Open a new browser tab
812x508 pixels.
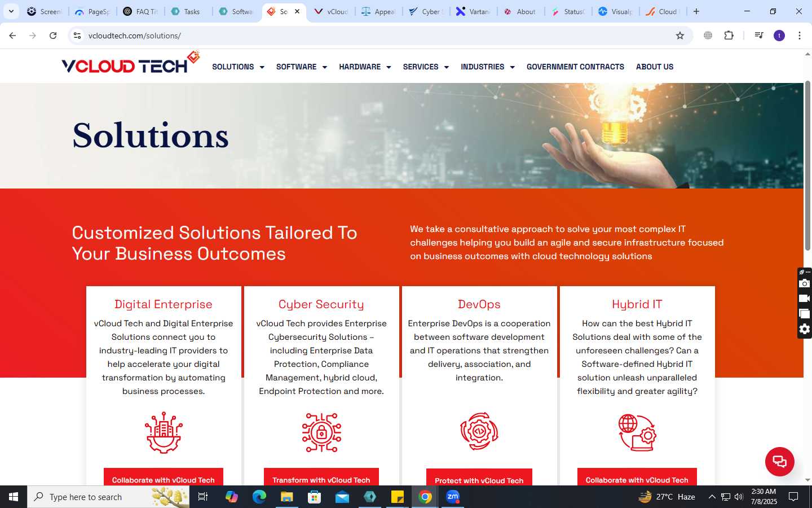coord(696,11)
